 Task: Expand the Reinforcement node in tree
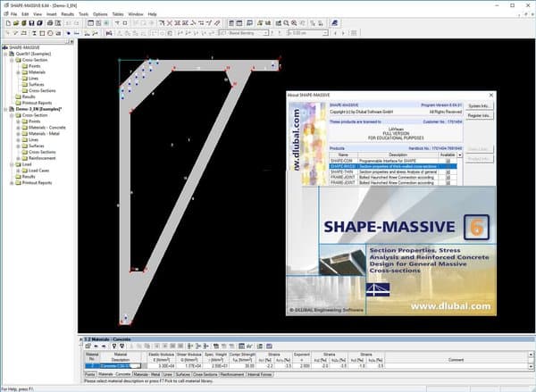(18, 158)
